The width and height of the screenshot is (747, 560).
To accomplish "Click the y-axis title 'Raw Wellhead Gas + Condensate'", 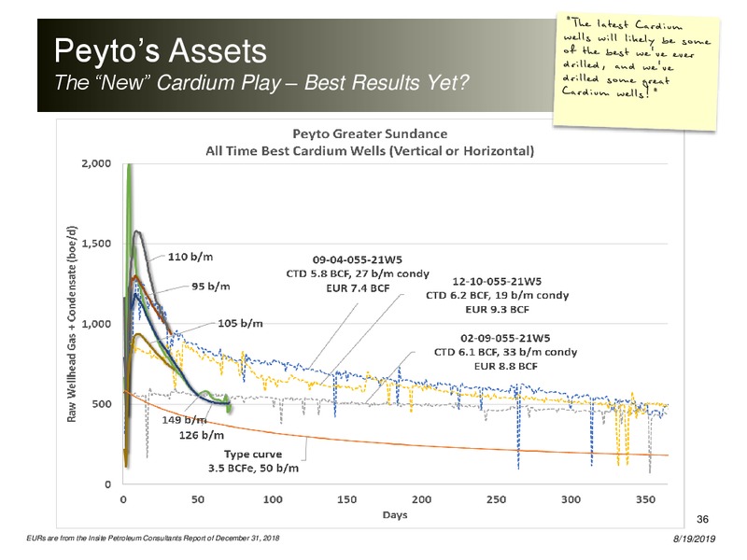I will (x=72, y=324).
